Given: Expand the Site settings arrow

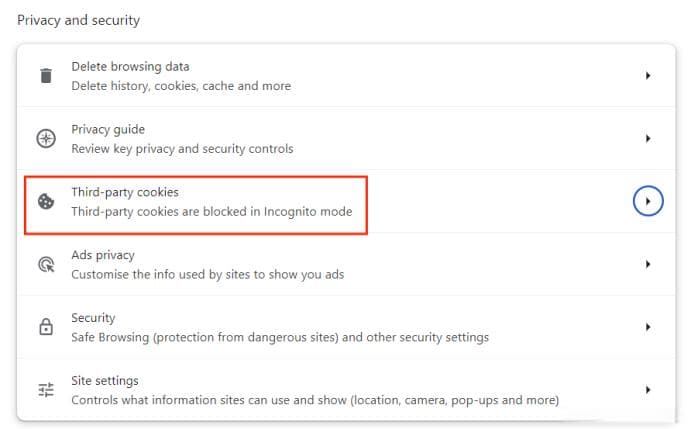Looking at the screenshot, I should (x=647, y=390).
